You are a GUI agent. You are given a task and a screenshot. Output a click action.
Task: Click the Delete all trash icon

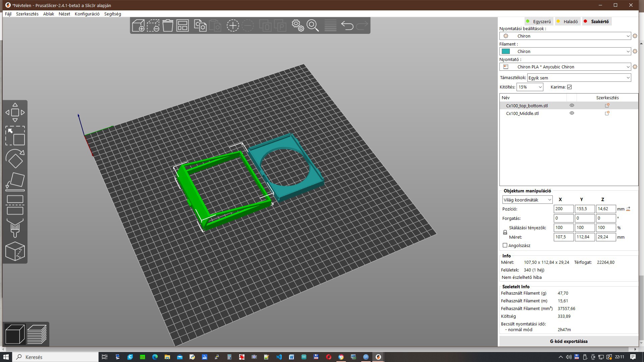[168, 25]
